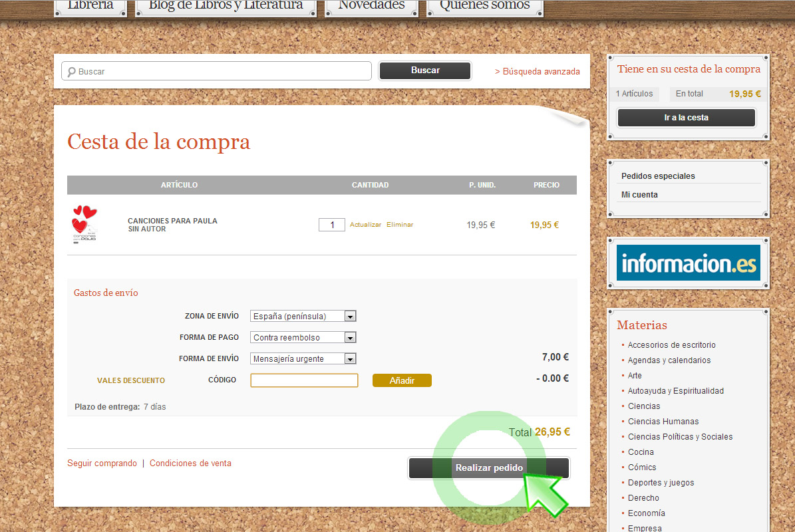This screenshot has height=532, width=795.
Task: Select the Cómics category in Materias
Action: pyautogui.click(x=642, y=467)
